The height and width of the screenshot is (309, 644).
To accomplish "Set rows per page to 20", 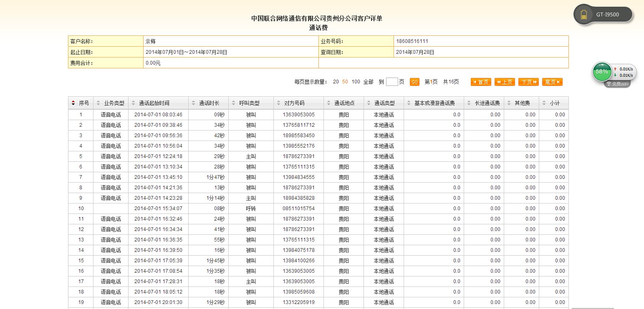I will click(336, 82).
